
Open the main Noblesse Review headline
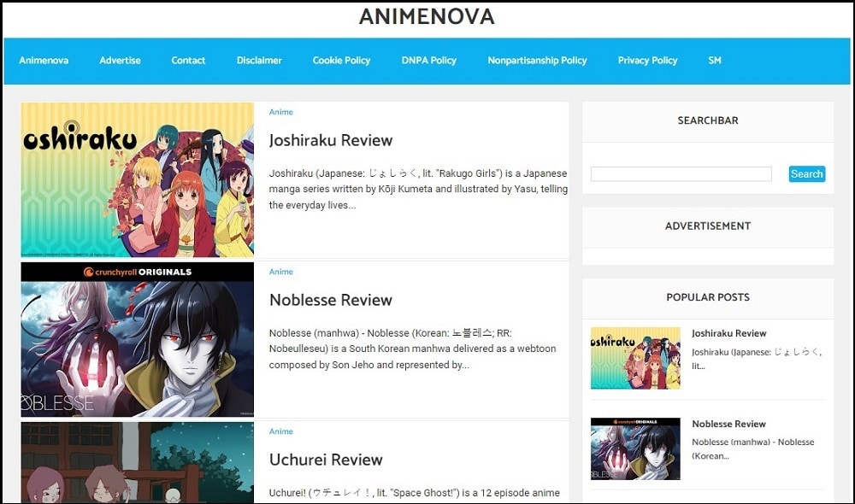click(x=330, y=300)
